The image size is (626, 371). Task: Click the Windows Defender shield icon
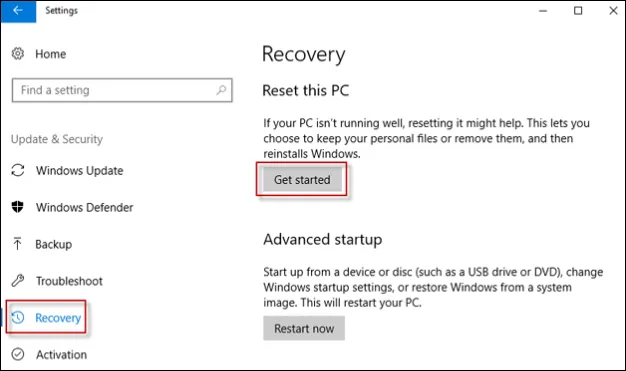[18, 207]
